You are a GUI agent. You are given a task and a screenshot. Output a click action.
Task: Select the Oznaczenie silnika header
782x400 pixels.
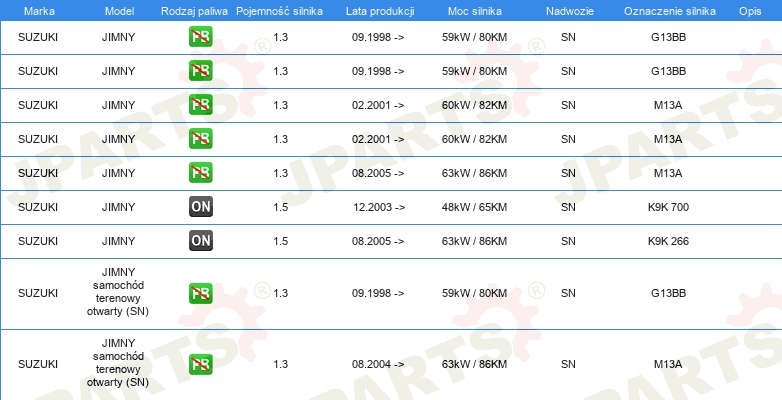[670, 11]
